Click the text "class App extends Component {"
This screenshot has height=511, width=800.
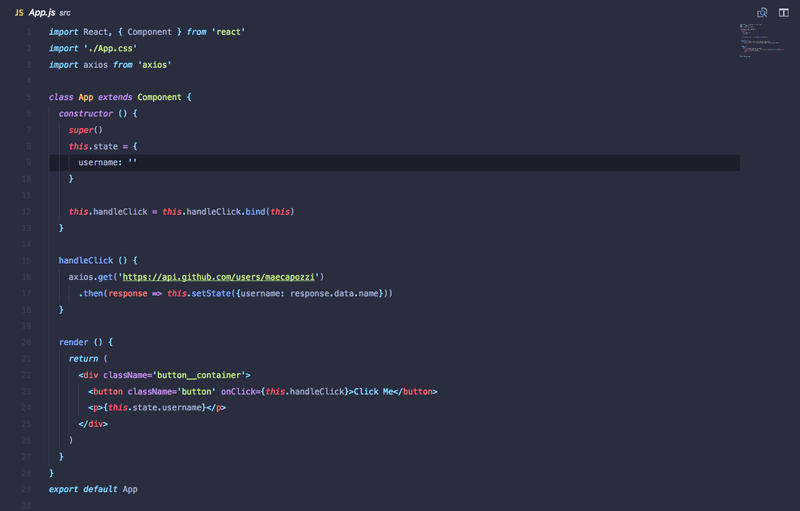120,97
